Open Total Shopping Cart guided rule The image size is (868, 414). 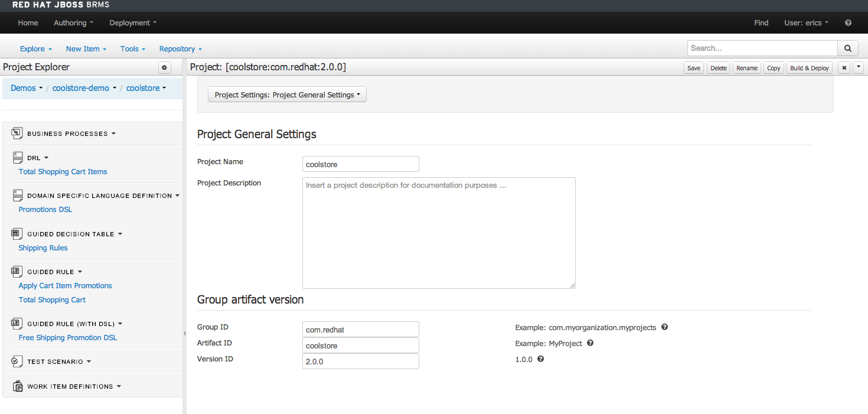point(52,300)
